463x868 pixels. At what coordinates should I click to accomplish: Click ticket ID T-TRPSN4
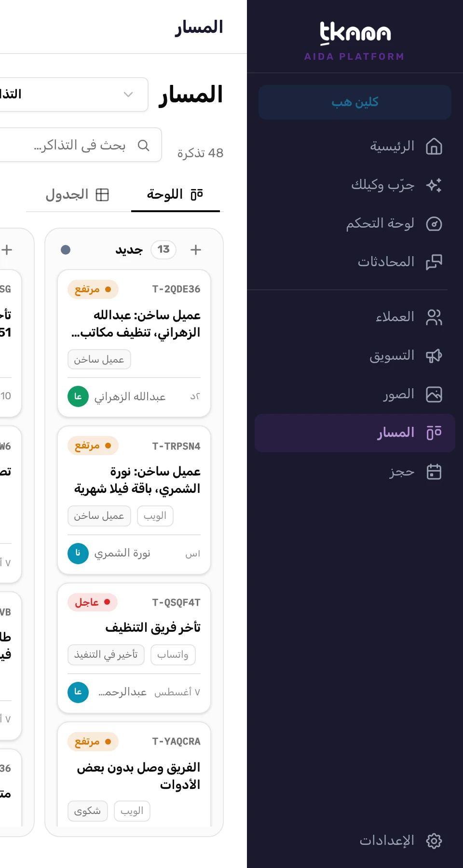(176, 446)
